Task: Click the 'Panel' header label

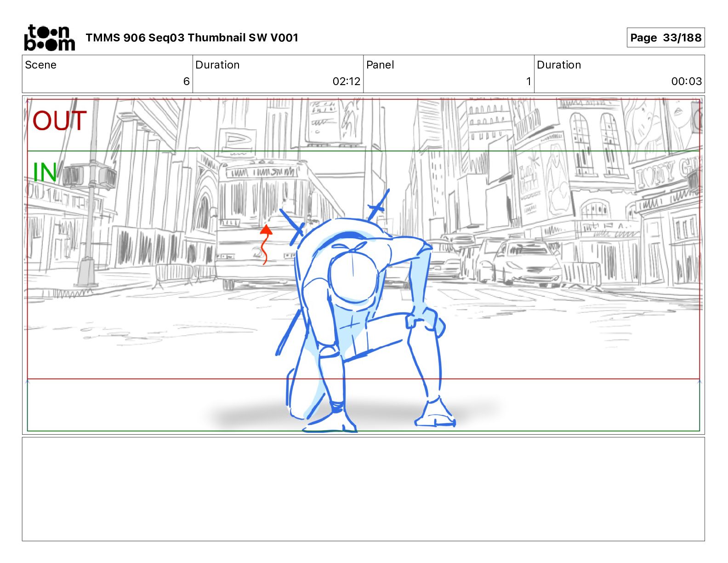Action: tap(380, 65)
